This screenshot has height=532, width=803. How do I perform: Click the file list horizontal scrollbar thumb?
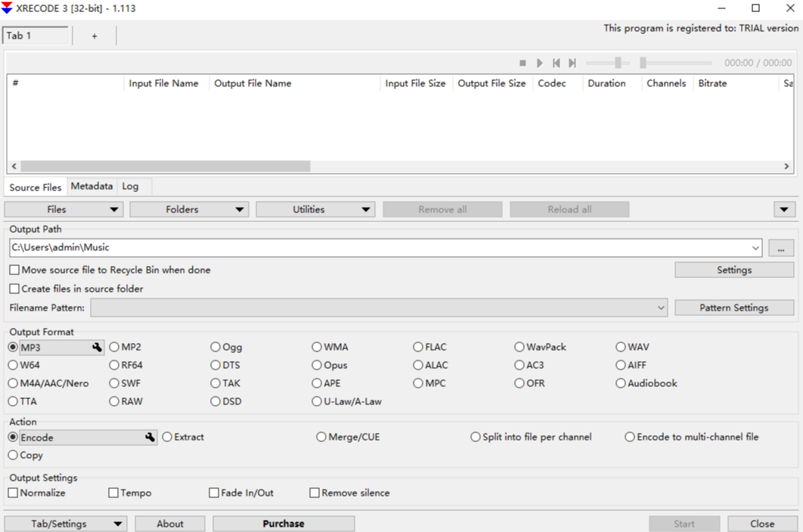[166, 166]
